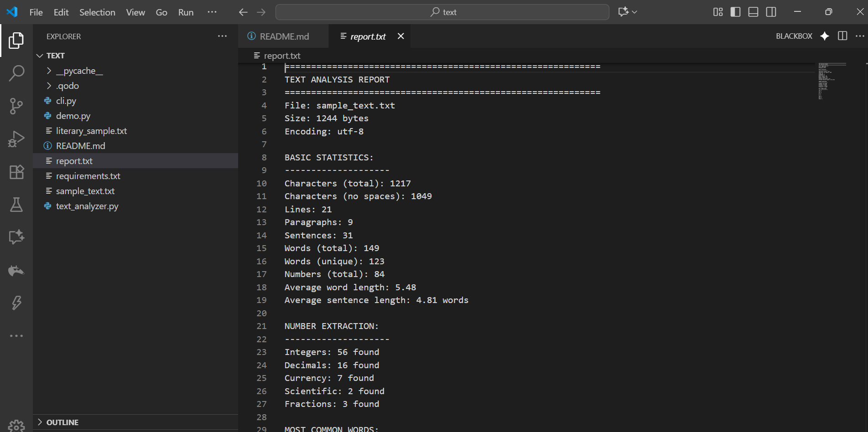The height and width of the screenshot is (432, 868).
Task: Click the back navigation arrow
Action: coord(243,12)
